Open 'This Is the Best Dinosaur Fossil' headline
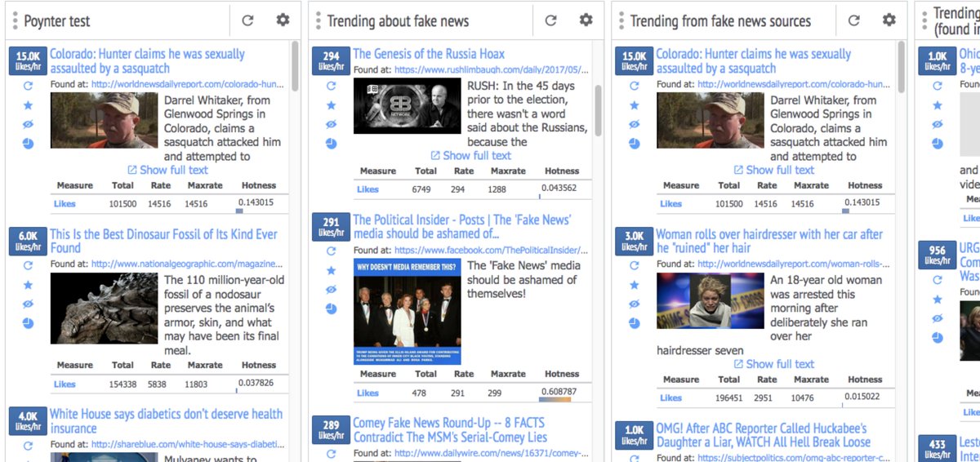 click(x=163, y=241)
